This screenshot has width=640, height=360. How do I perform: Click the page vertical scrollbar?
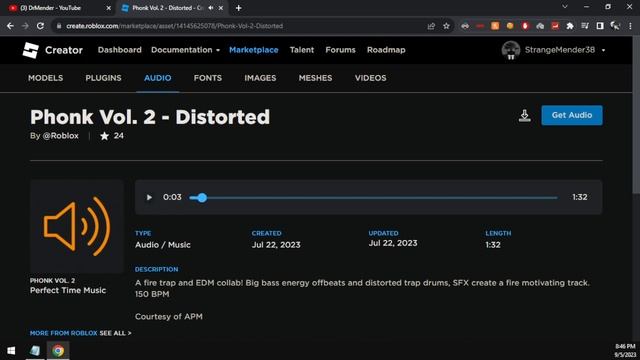636,114
